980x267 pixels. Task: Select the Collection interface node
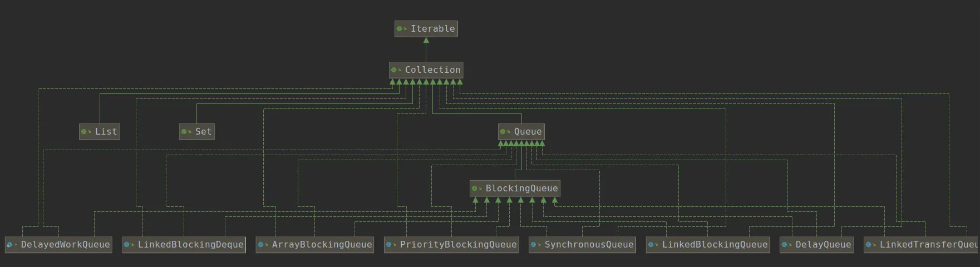click(426, 70)
